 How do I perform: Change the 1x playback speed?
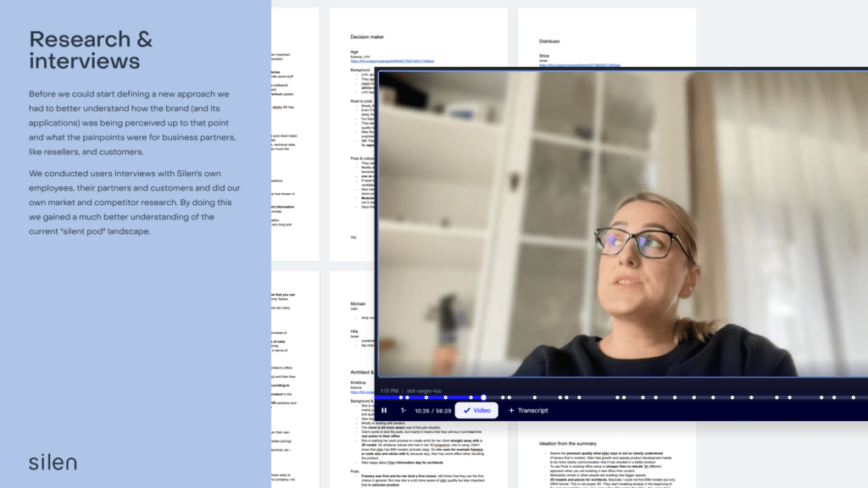pyautogui.click(x=403, y=411)
